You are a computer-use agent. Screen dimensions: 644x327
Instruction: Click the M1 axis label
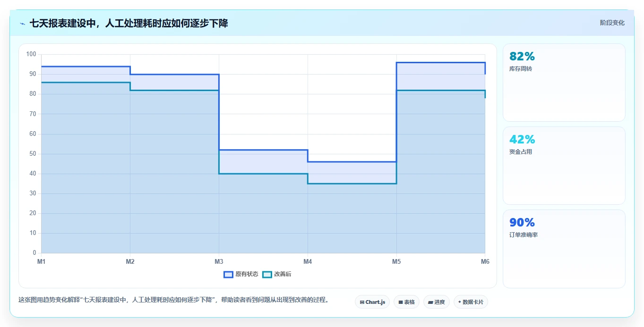[41, 261]
